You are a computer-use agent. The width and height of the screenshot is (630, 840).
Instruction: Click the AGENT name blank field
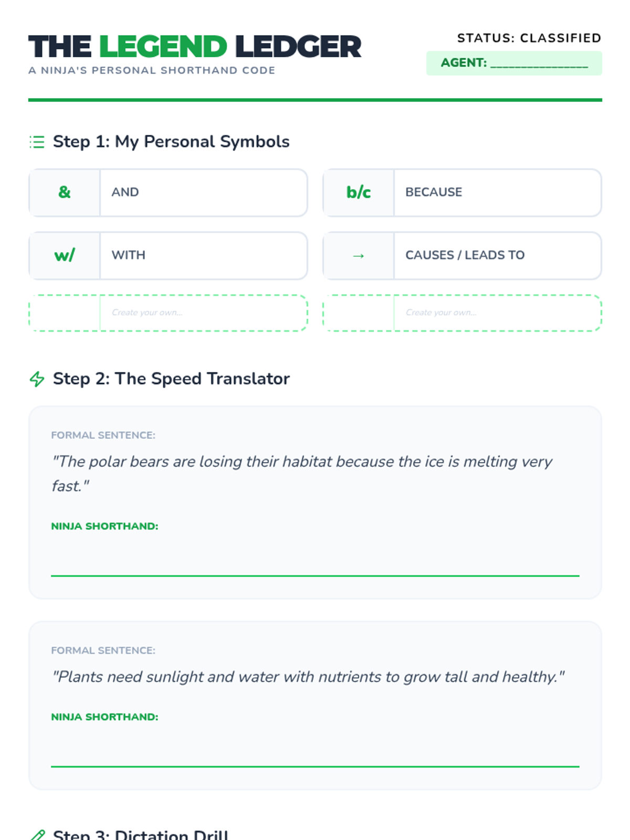click(x=539, y=64)
